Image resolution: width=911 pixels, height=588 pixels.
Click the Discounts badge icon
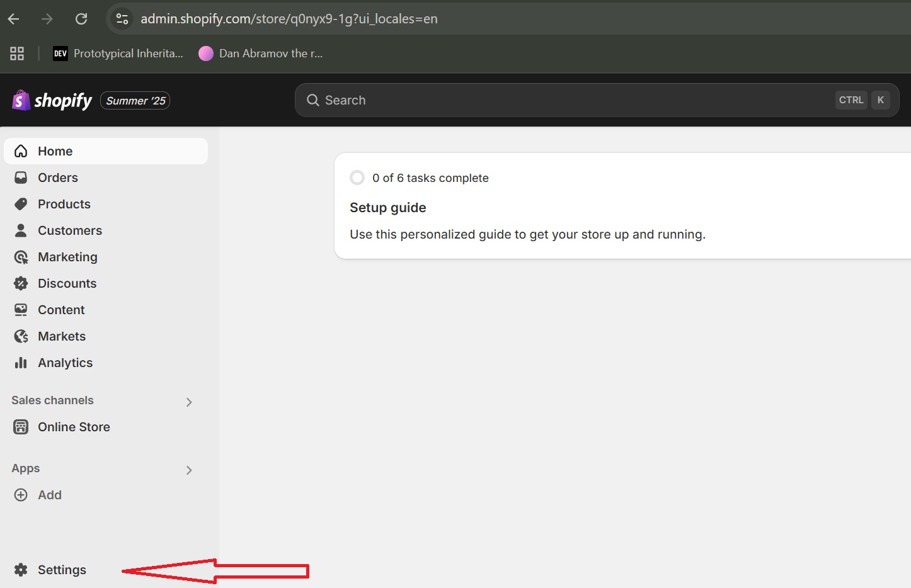tap(21, 283)
